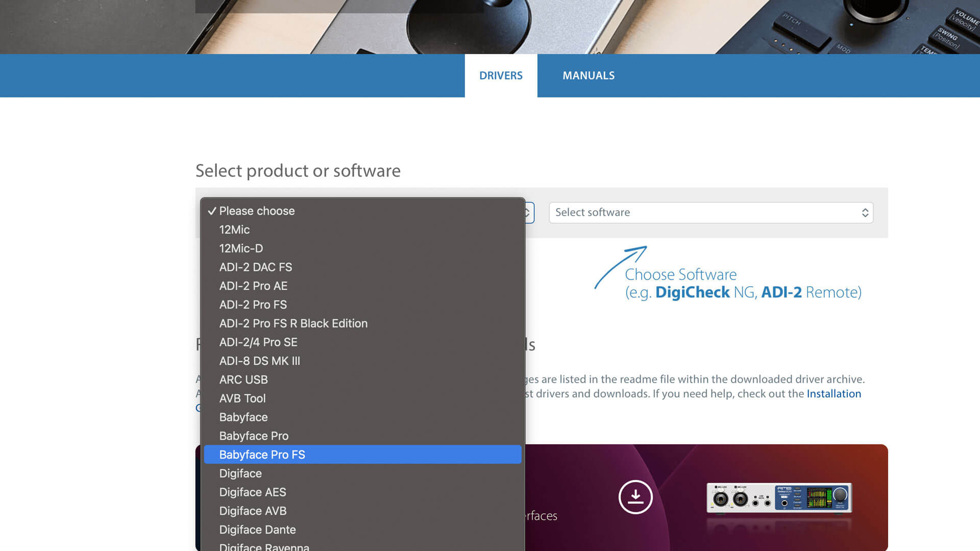The width and height of the screenshot is (980, 551).
Task: Pick Babyface Pro from the list
Action: pyautogui.click(x=254, y=436)
